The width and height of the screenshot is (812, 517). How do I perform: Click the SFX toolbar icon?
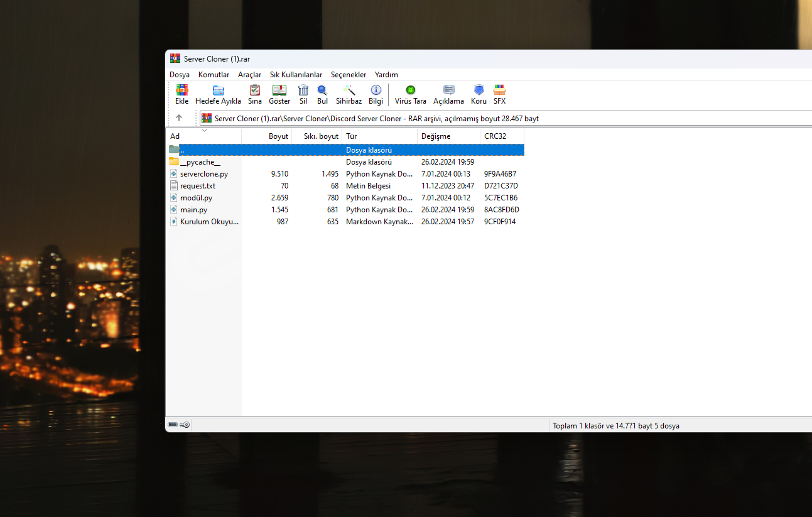[x=499, y=90]
